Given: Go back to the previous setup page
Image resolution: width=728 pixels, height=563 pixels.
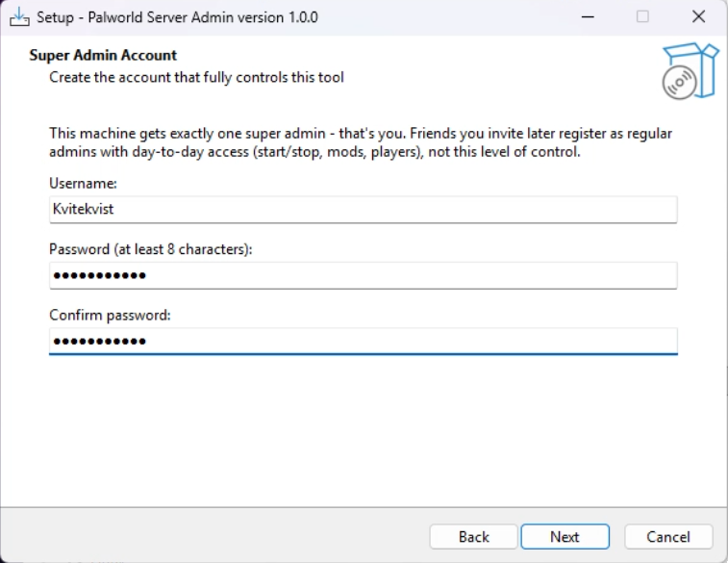Looking at the screenshot, I should click(x=473, y=537).
